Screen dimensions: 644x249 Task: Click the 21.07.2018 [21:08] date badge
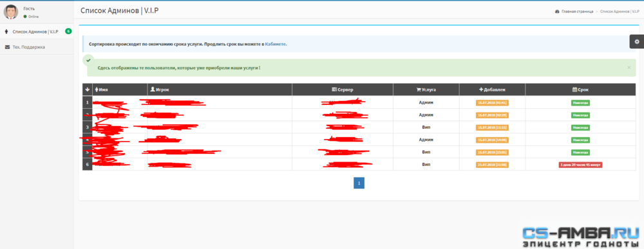pyautogui.click(x=492, y=165)
